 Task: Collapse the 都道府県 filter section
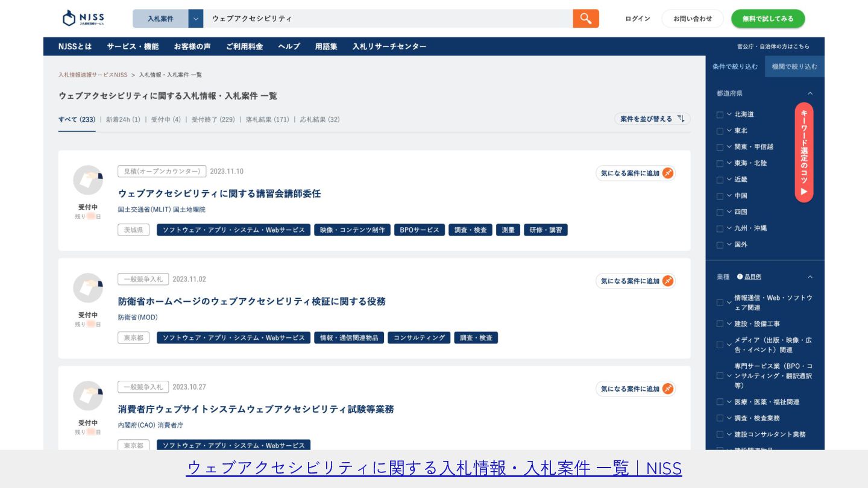pyautogui.click(x=810, y=93)
